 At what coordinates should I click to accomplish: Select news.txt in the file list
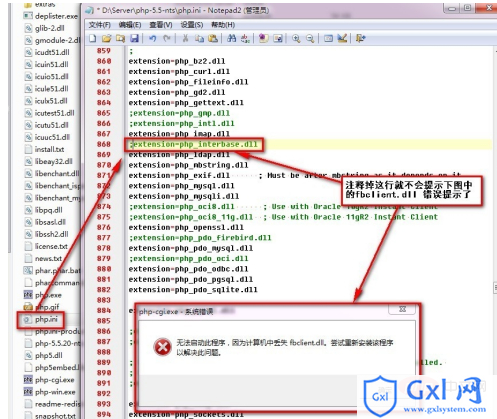[x=48, y=258]
